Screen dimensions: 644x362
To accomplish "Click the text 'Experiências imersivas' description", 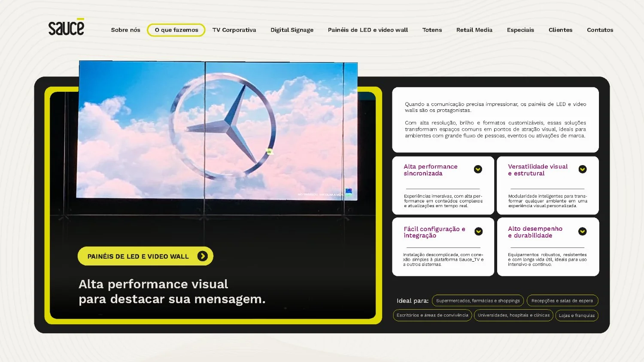I will point(443,201).
